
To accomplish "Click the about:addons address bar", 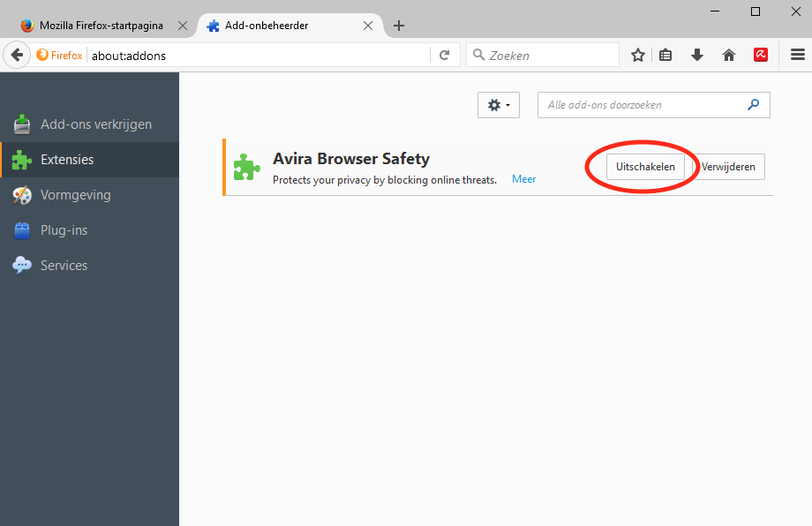I will [x=256, y=55].
